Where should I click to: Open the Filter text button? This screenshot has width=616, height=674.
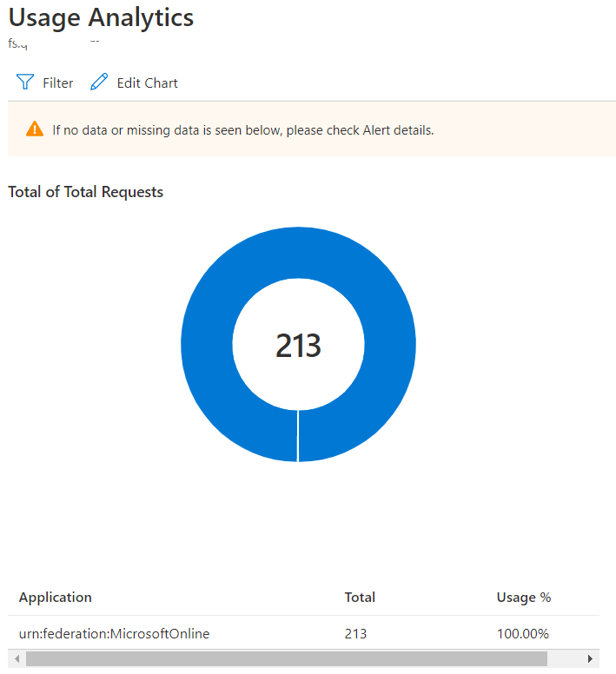click(58, 83)
